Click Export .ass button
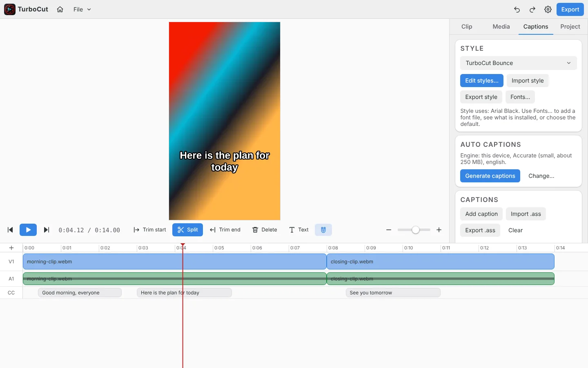Viewport: 588px width, 368px height. pos(480,230)
